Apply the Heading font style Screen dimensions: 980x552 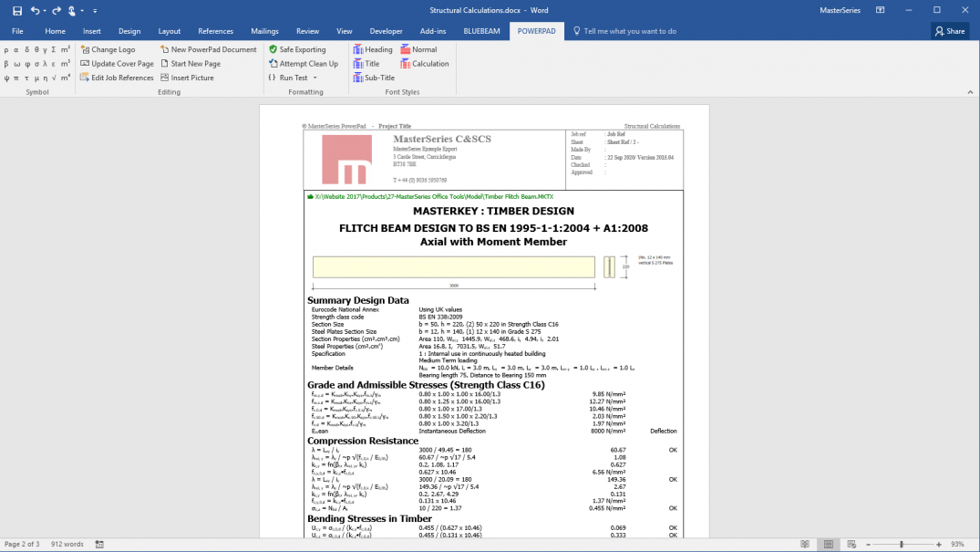pyautogui.click(x=373, y=49)
